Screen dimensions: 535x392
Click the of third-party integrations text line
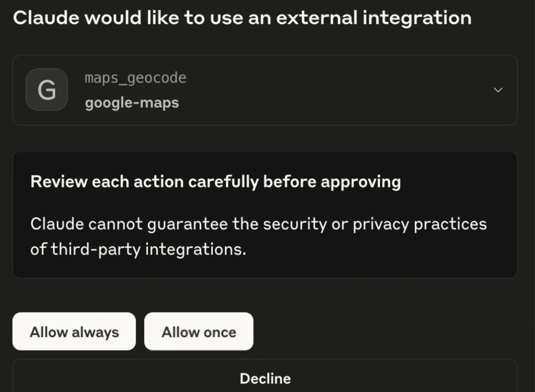138,249
